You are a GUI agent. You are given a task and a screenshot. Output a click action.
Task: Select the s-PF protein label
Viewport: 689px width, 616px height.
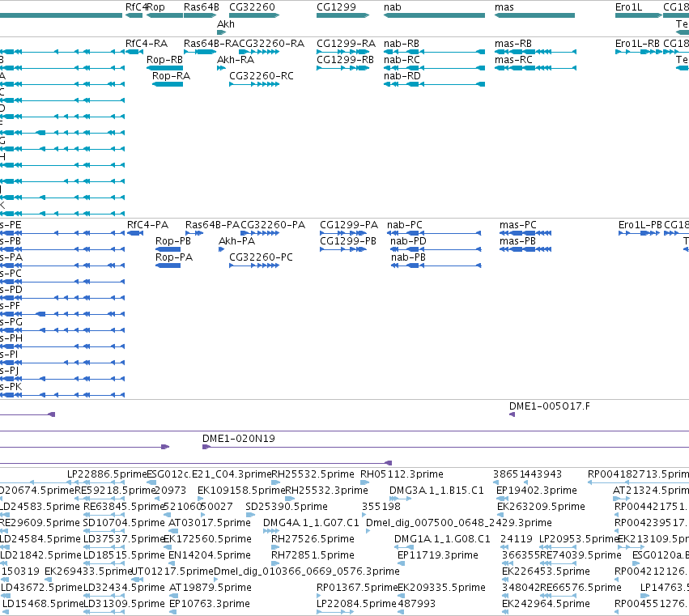10,306
